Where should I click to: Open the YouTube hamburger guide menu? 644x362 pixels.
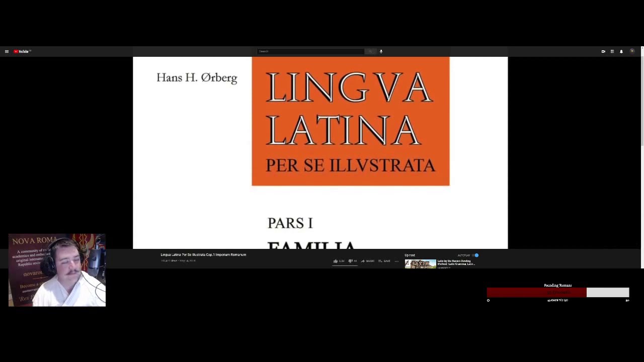7,51
